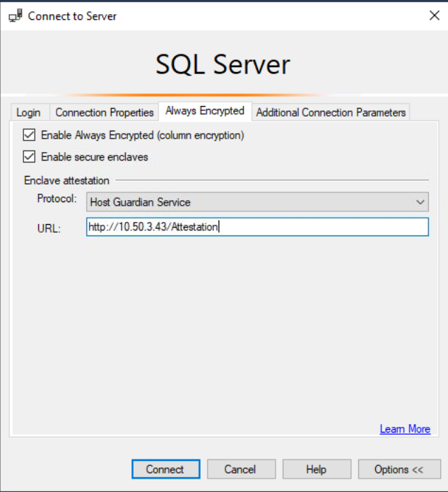Open the Learn More link
This screenshot has width=448, height=492.
tap(405, 429)
